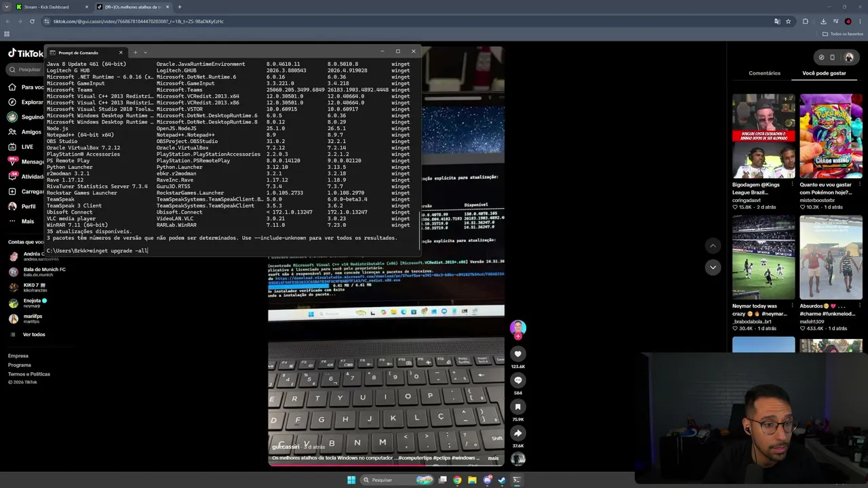The width and height of the screenshot is (868, 488).
Task: Open Steam from the taskbar
Action: point(502,480)
